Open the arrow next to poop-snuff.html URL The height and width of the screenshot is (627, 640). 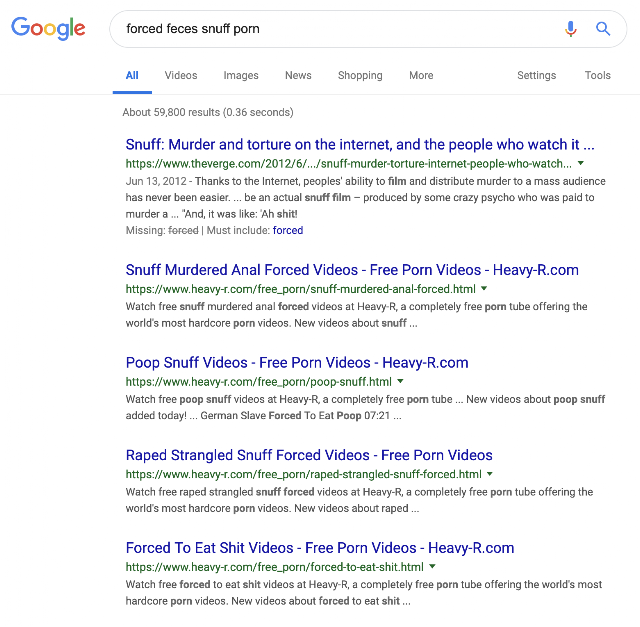(x=400, y=381)
